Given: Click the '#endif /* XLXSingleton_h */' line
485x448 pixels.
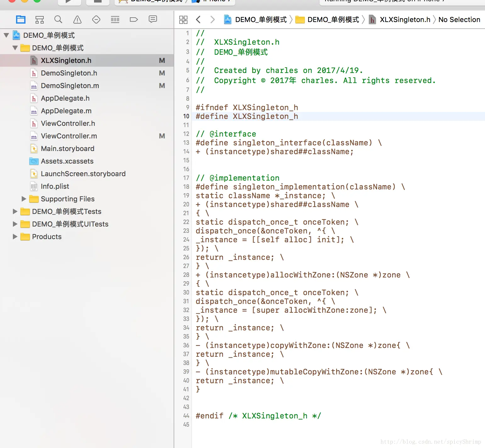Looking at the screenshot, I should [x=259, y=416].
